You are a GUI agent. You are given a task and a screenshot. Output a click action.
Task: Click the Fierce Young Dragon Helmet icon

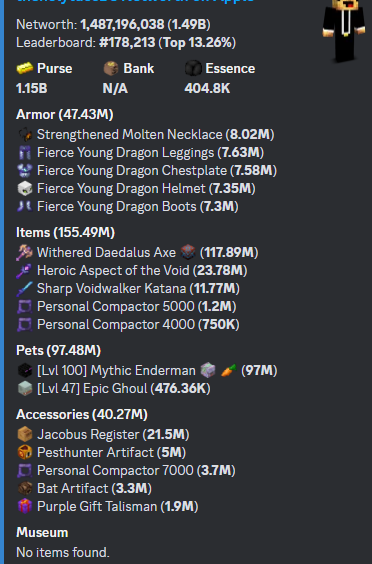point(25,188)
